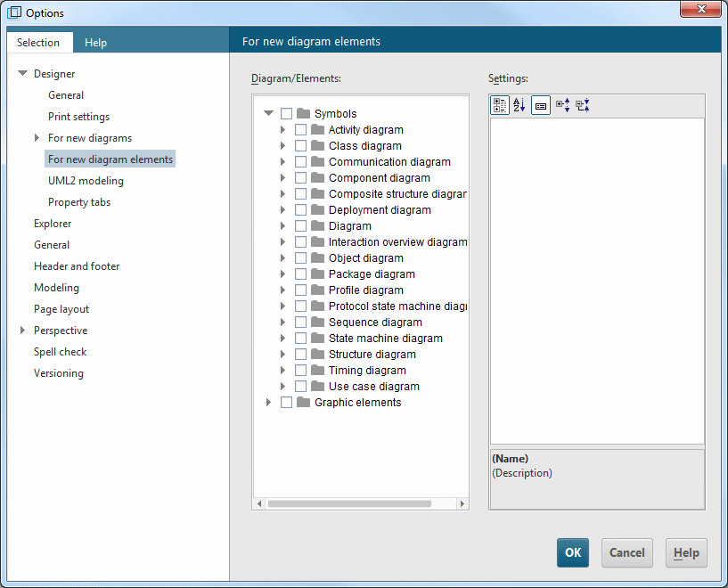Expand the Interaction overview diagram node
The height and width of the screenshot is (588, 728).
[282, 241]
